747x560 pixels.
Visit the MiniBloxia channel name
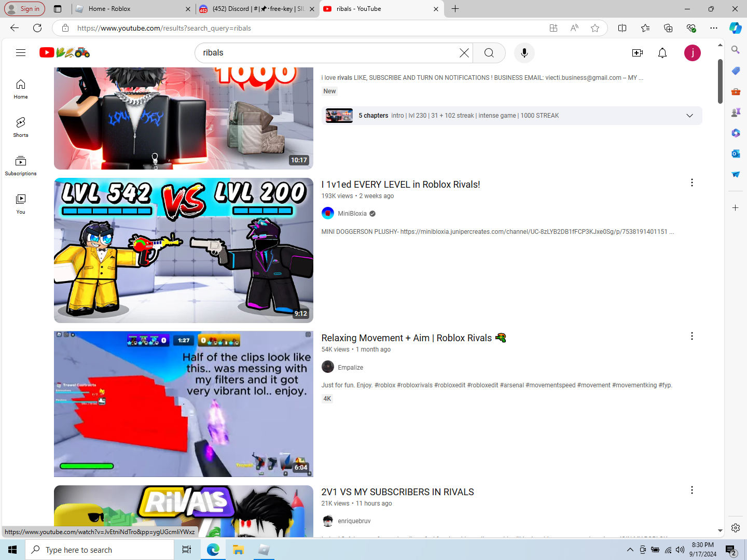(x=352, y=213)
